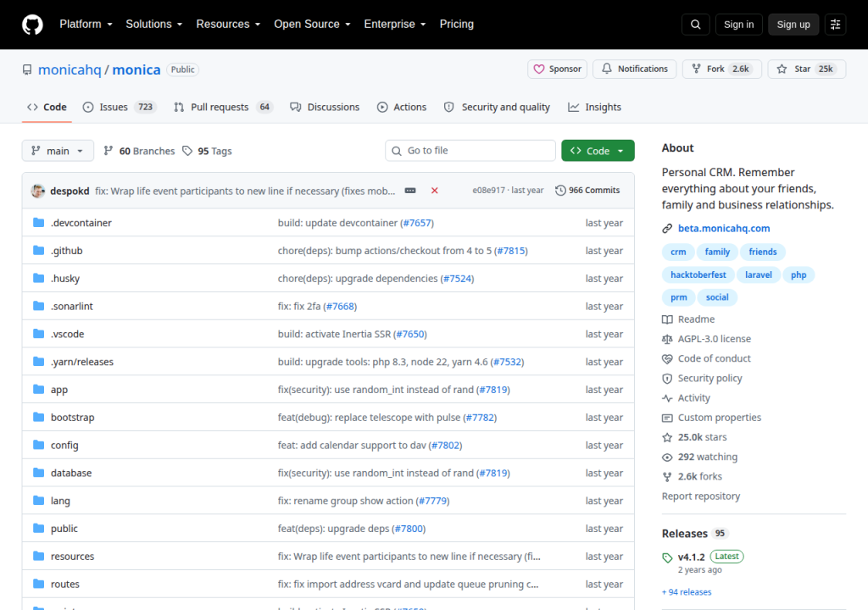
Task: Open commit hash e08e917
Action: click(488, 191)
